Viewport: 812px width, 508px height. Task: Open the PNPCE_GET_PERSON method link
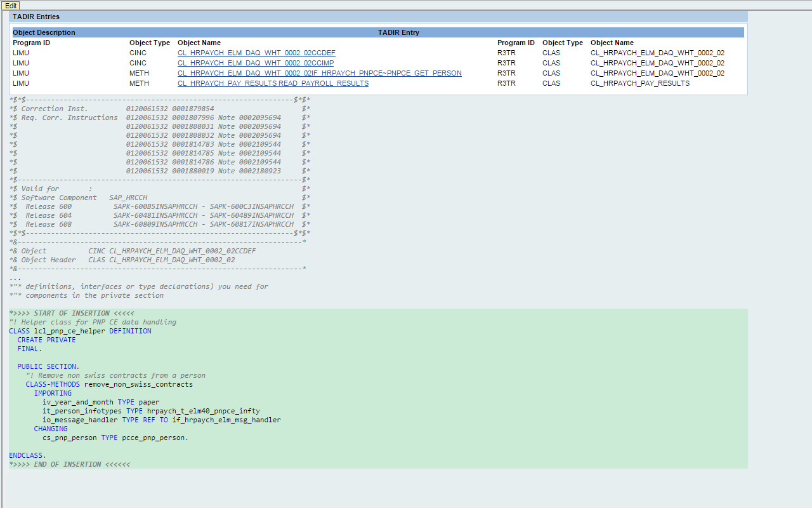coord(319,73)
